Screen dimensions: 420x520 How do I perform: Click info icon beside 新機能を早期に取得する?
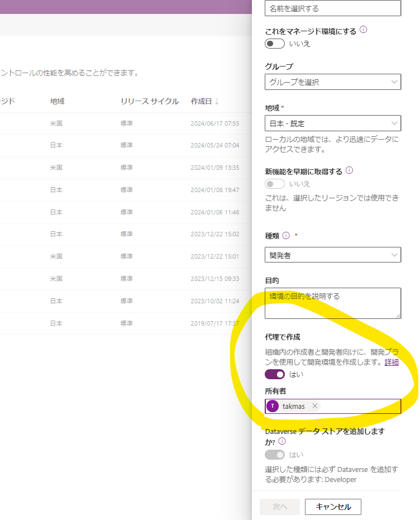point(350,170)
